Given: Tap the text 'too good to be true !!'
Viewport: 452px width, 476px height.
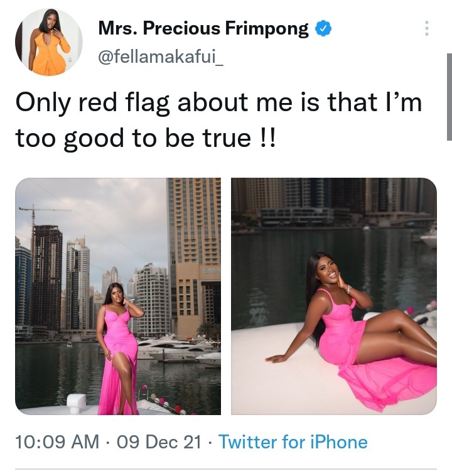Looking at the screenshot, I should 146,138.
